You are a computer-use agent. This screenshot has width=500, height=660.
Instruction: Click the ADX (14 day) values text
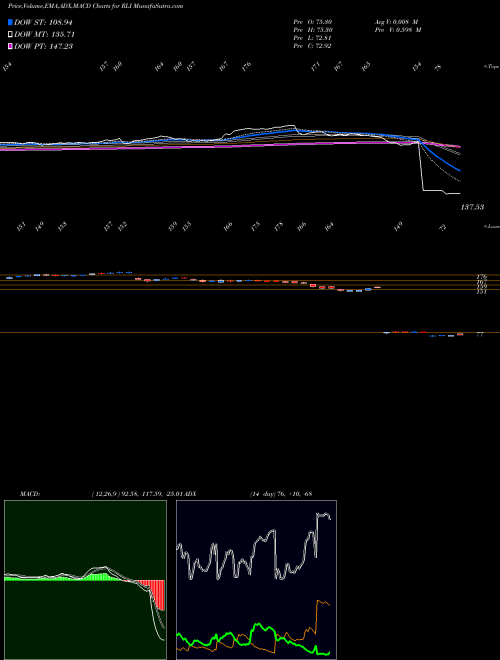click(280, 494)
